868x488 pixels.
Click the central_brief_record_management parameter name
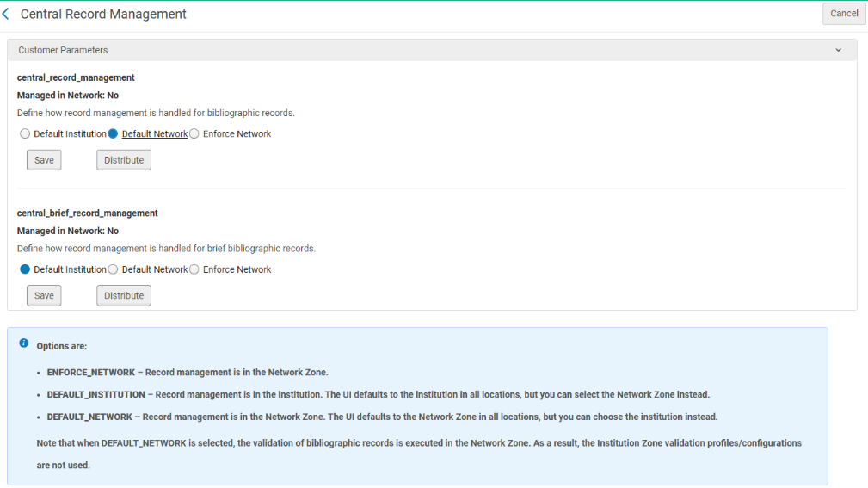(88, 213)
